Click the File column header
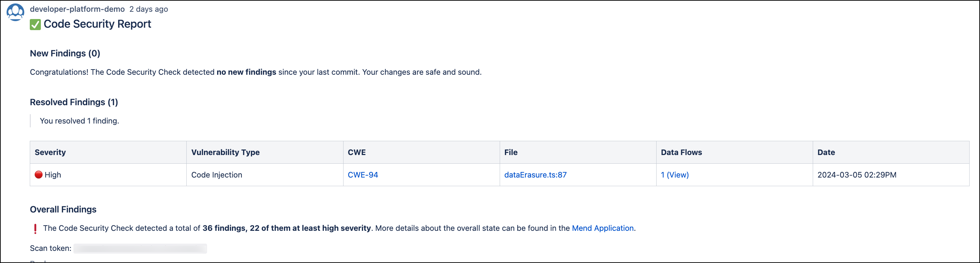This screenshot has width=980, height=263. pos(510,152)
